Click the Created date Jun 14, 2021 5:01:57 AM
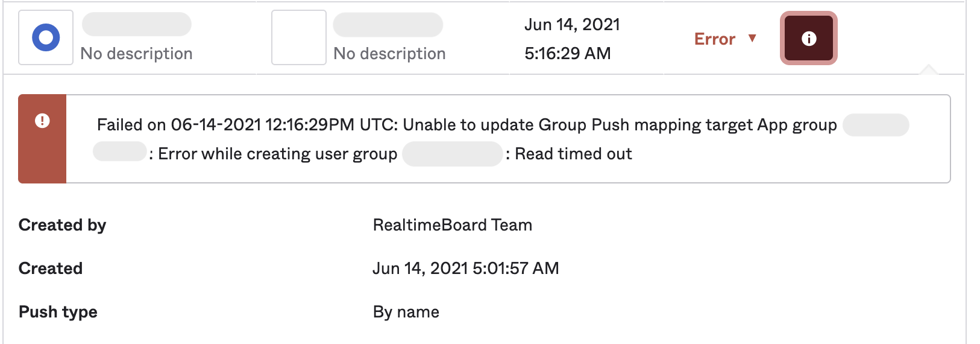Screen dimensions: 980x344 [x=466, y=269]
